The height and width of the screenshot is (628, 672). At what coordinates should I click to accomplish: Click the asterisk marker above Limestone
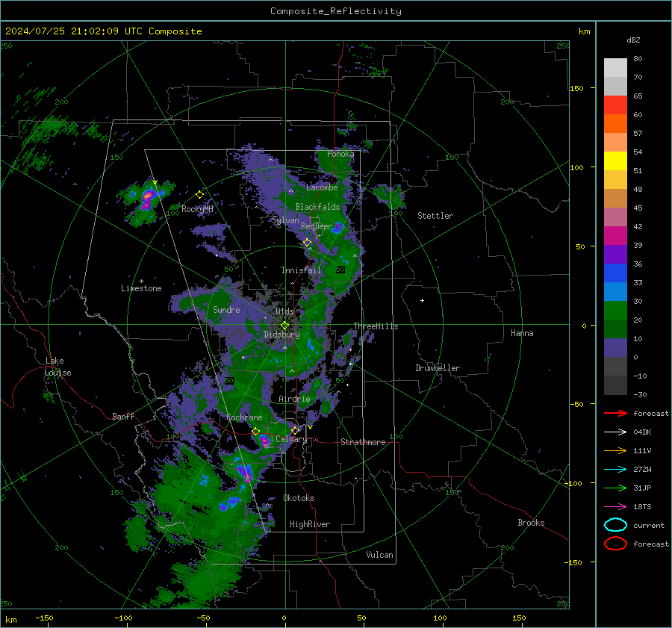141,282
